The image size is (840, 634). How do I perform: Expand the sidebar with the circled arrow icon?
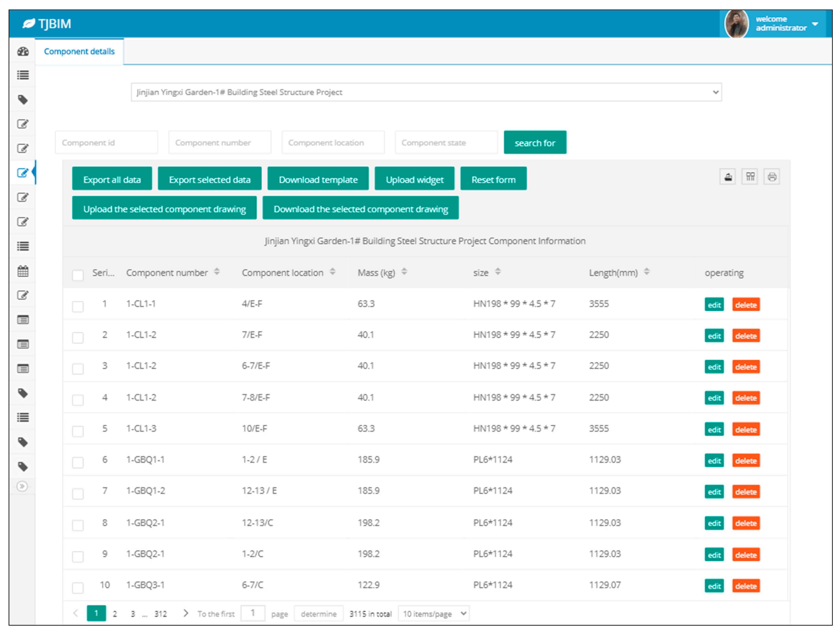click(x=22, y=486)
